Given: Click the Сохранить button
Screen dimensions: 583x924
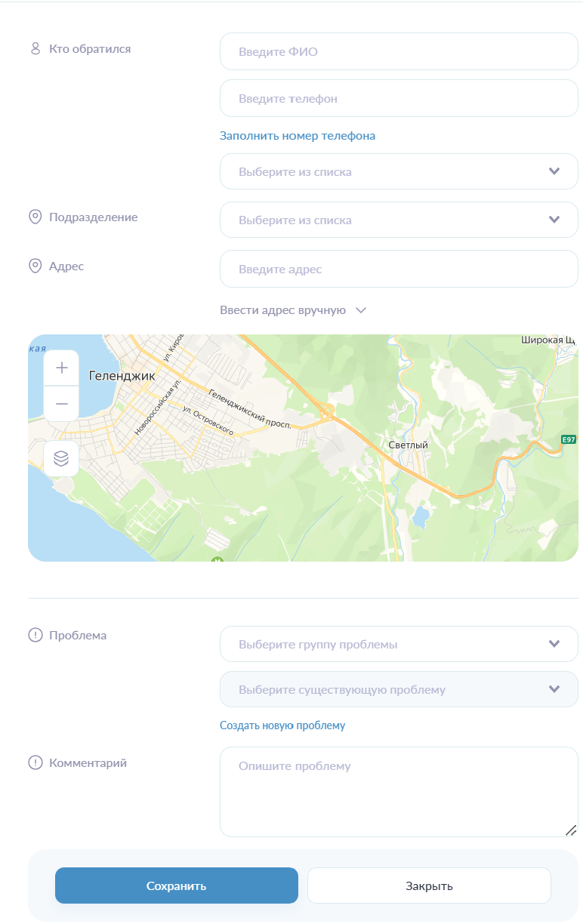Looking at the screenshot, I should point(177,885).
